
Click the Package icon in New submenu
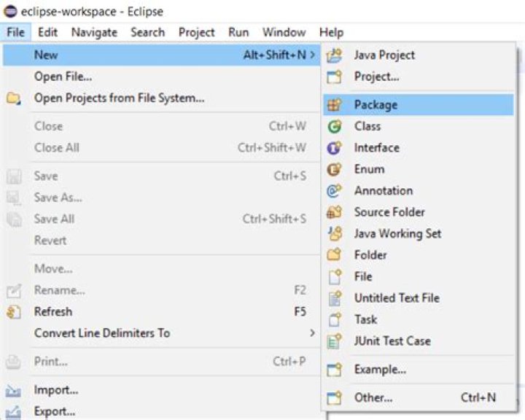pos(335,105)
